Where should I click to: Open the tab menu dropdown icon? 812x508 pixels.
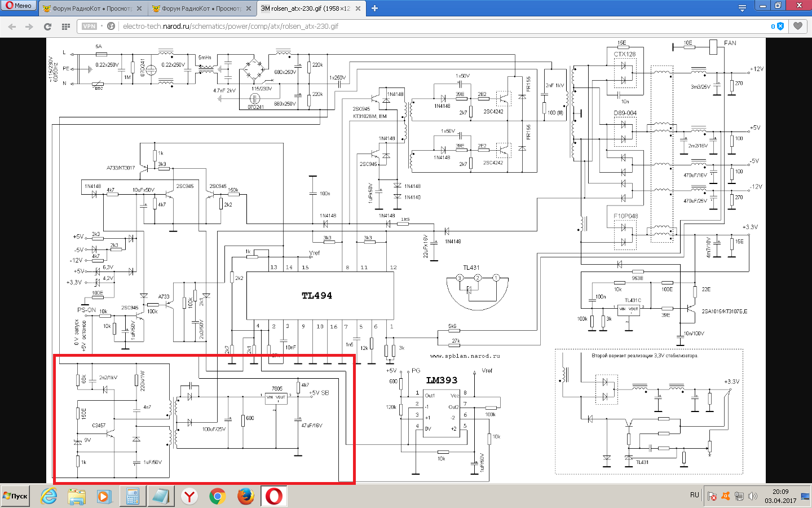(x=742, y=8)
